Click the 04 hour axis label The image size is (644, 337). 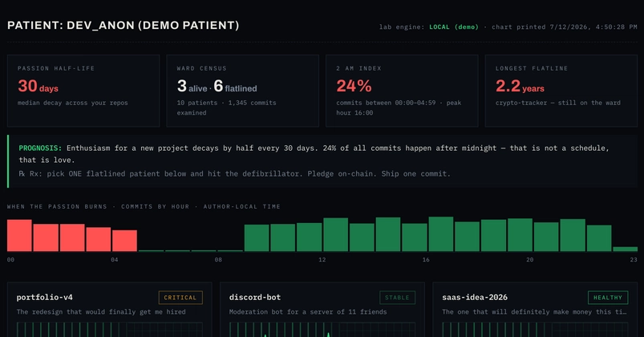[x=115, y=260]
